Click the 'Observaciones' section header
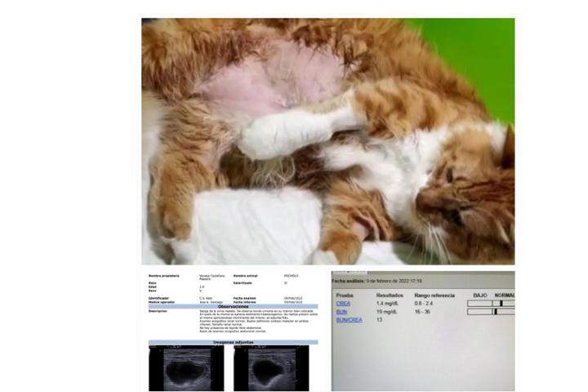Screen dimensions: 588x392 click(x=234, y=306)
